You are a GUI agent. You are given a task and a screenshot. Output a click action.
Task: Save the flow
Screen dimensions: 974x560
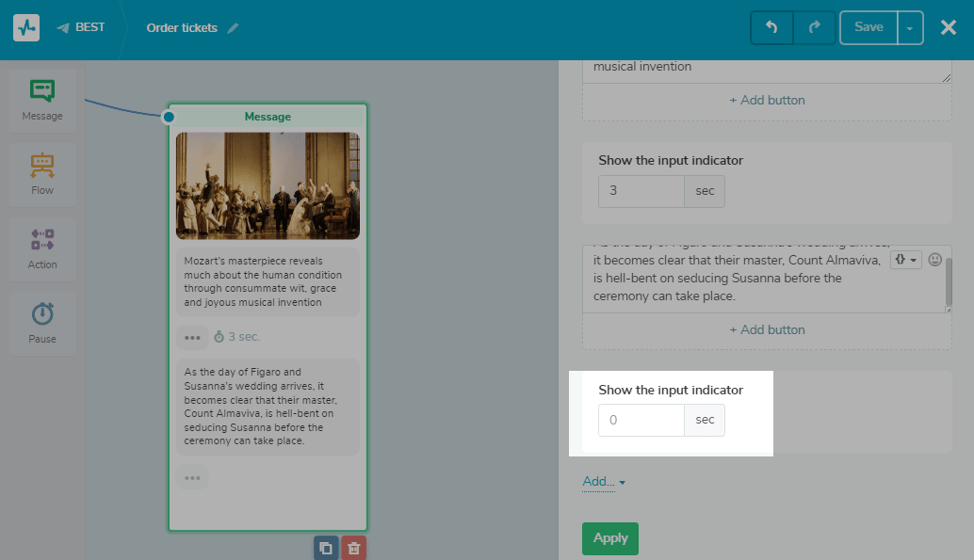point(868,27)
